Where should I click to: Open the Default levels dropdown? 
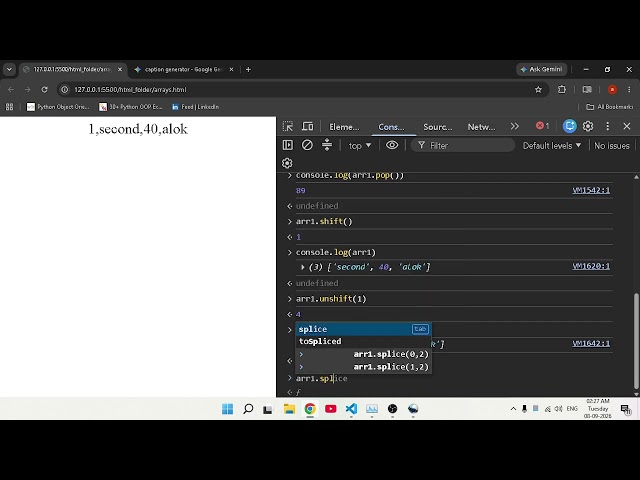pyautogui.click(x=551, y=145)
